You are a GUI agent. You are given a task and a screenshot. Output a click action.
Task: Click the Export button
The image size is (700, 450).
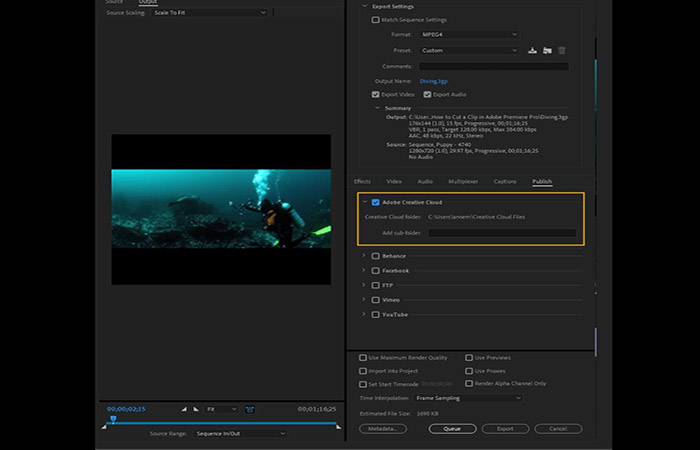click(505, 429)
